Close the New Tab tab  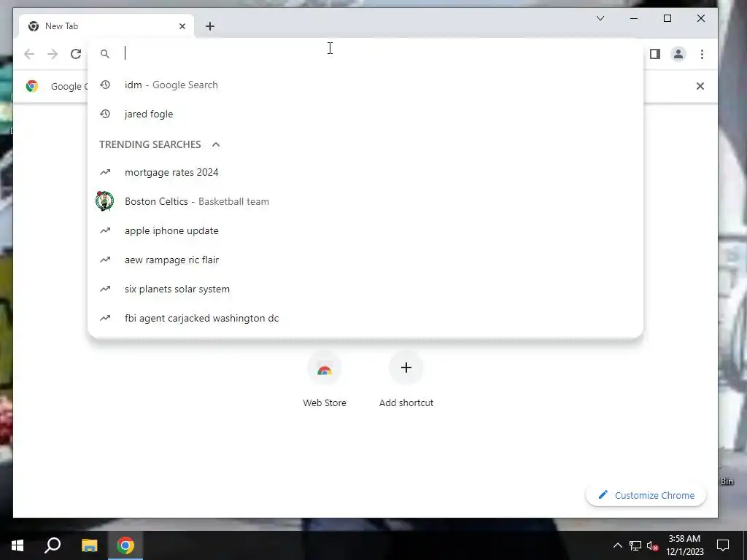pos(182,26)
